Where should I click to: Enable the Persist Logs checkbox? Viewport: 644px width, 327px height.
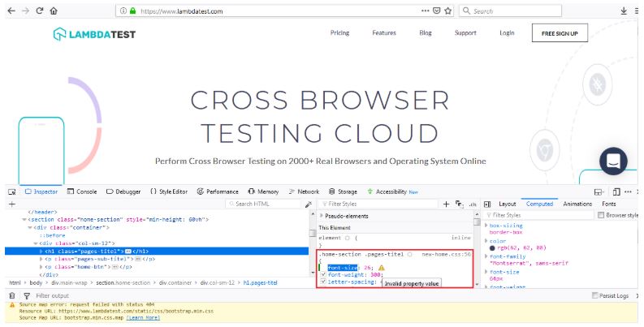click(x=594, y=296)
